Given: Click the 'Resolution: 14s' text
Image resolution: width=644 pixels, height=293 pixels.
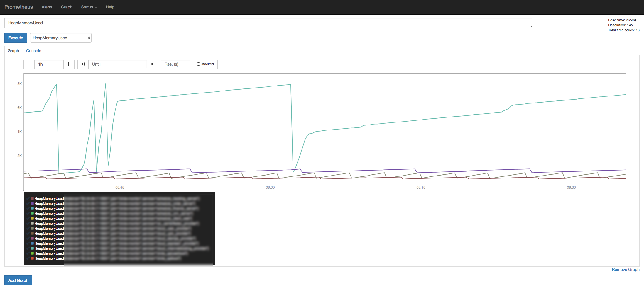Looking at the screenshot, I should (620, 25).
